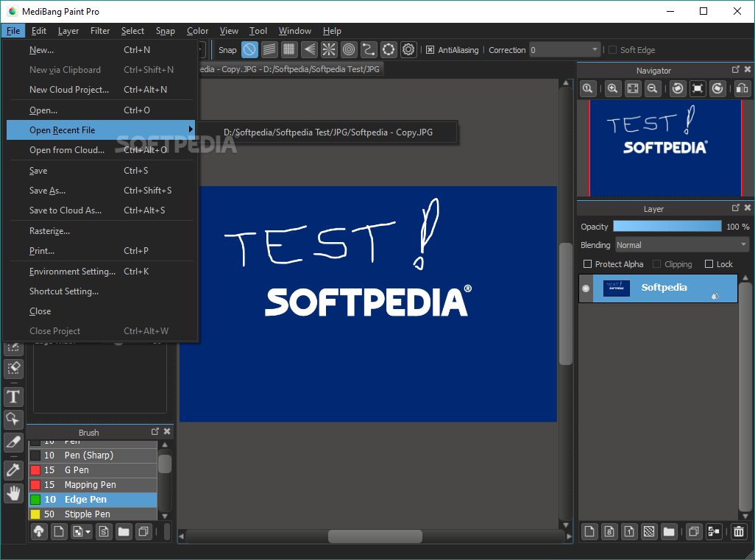Select the crisscross grid snap icon
Image resolution: width=755 pixels, height=560 pixels.
(289, 49)
